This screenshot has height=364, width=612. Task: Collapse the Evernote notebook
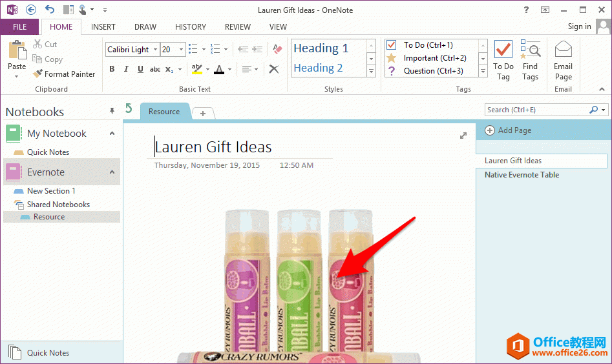pyautogui.click(x=112, y=172)
